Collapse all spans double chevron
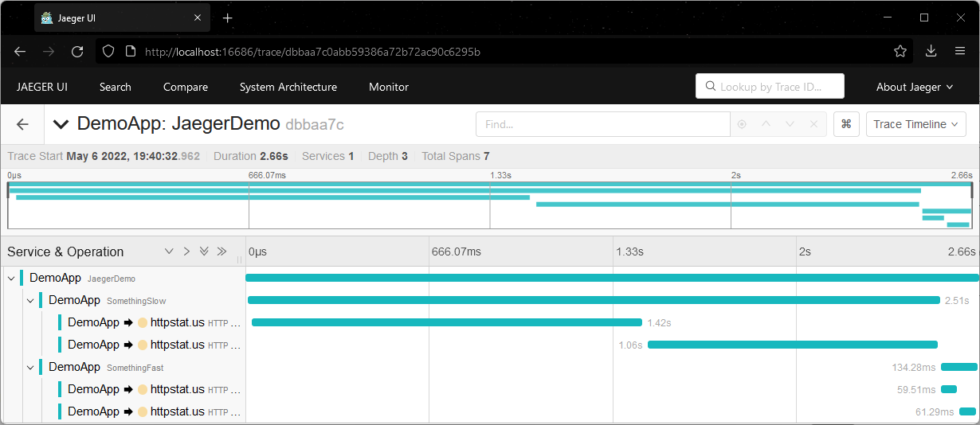 (x=221, y=251)
